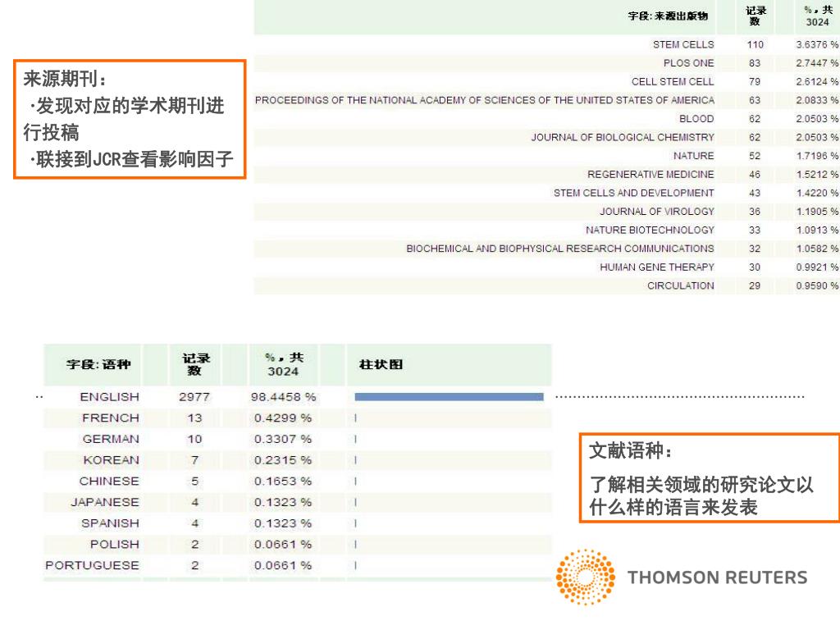
Task: Click the 0.2315 % value for Korean
Action: point(283,460)
